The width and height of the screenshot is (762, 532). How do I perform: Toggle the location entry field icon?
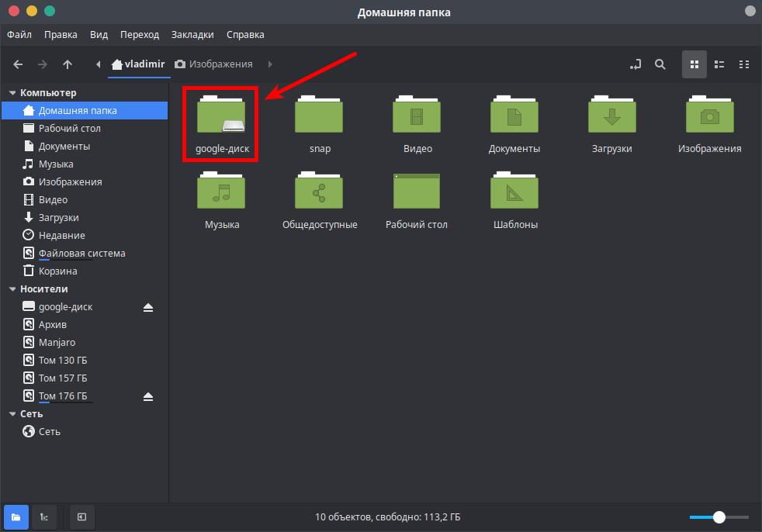tap(635, 64)
